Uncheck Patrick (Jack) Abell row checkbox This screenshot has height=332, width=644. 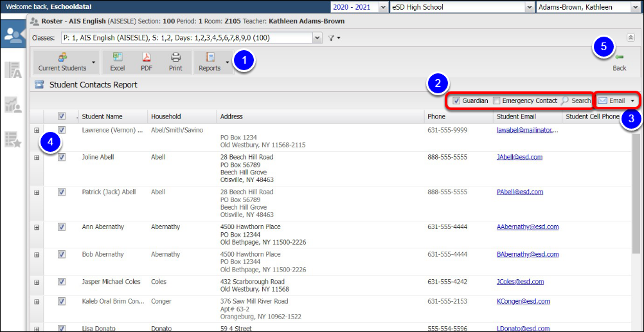[62, 192]
